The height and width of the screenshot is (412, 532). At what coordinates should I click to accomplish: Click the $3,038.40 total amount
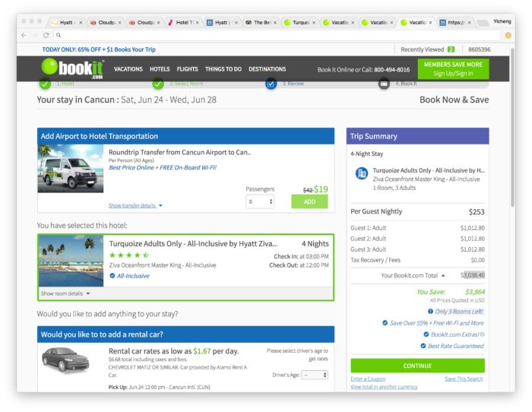click(472, 275)
